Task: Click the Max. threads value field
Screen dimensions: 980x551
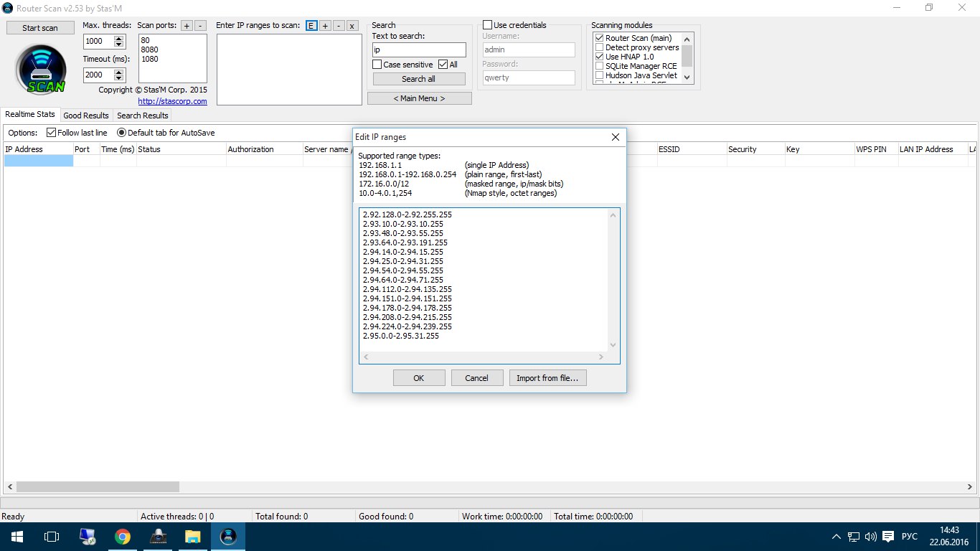Action: (98, 42)
